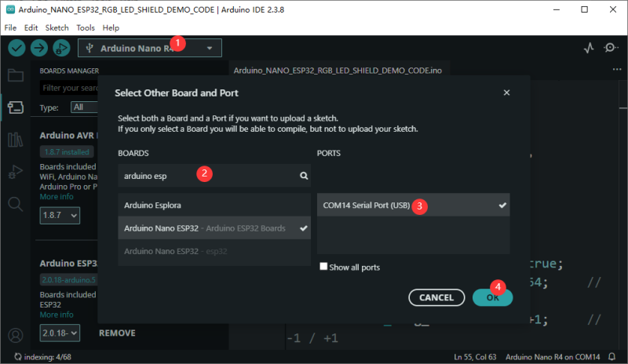This screenshot has width=628, height=364.
Task: Open the Edit menu
Action: [31, 27]
